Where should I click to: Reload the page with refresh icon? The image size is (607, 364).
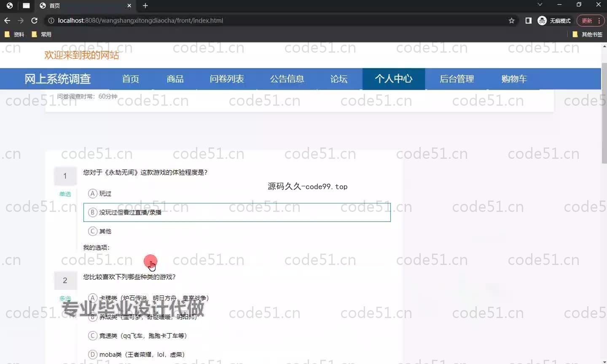(x=35, y=20)
